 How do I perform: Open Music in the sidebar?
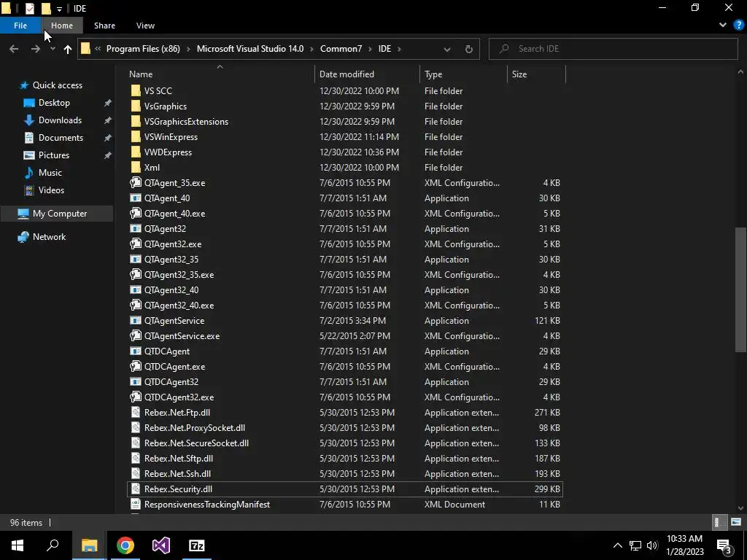pyautogui.click(x=50, y=173)
